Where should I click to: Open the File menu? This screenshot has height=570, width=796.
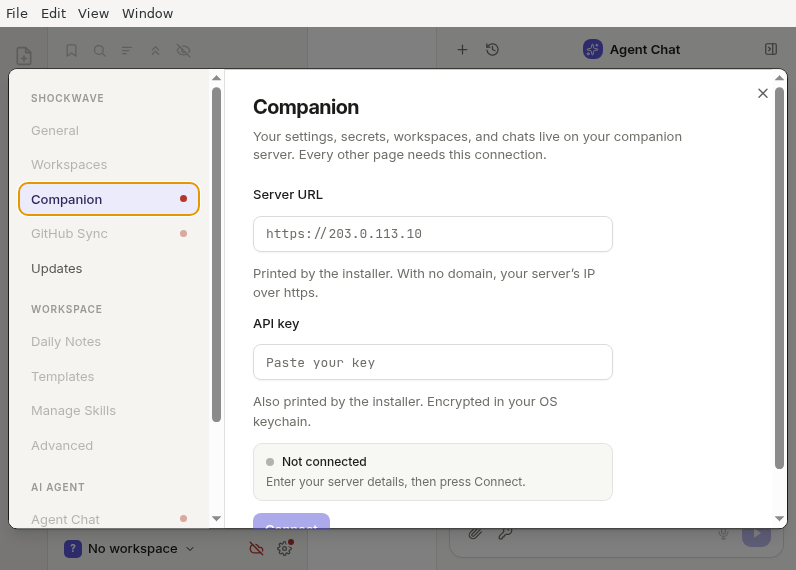point(17,13)
